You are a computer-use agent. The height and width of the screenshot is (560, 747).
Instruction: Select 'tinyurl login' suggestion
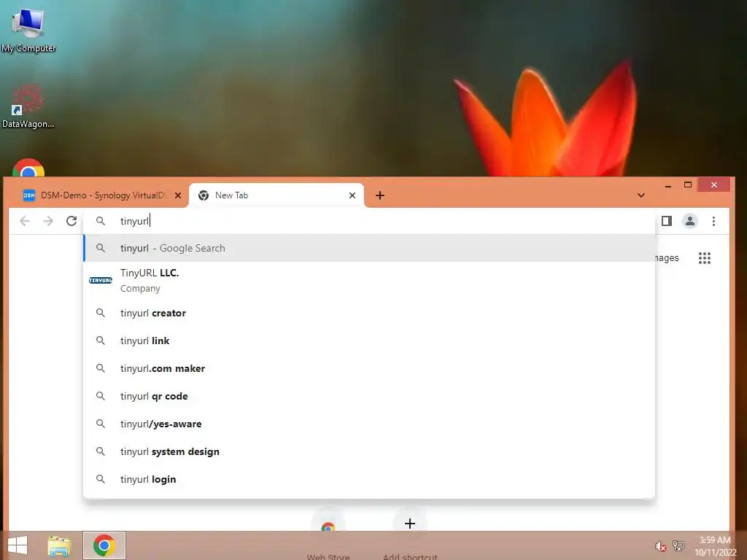[369, 478]
